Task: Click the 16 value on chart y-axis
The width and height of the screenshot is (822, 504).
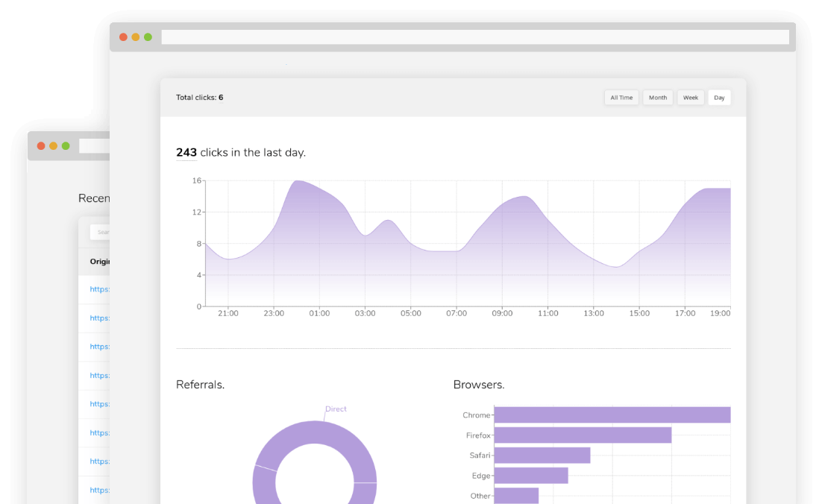Action: [x=197, y=180]
